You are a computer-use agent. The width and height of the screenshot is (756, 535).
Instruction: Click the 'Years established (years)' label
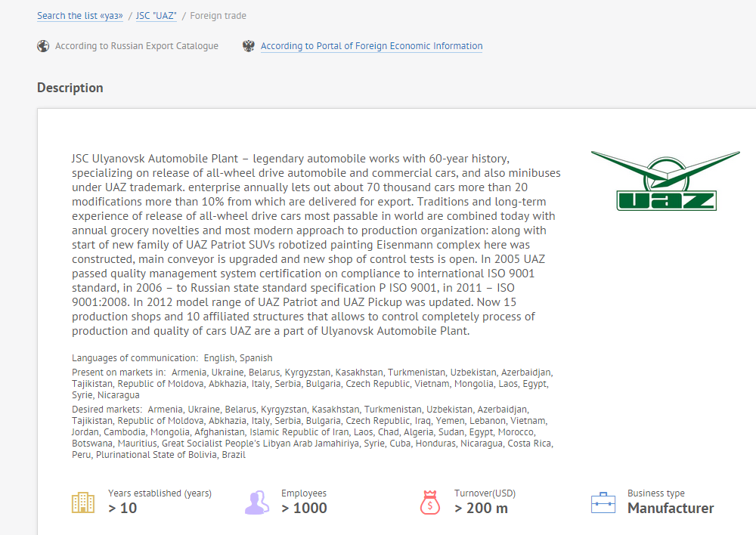tap(160, 493)
